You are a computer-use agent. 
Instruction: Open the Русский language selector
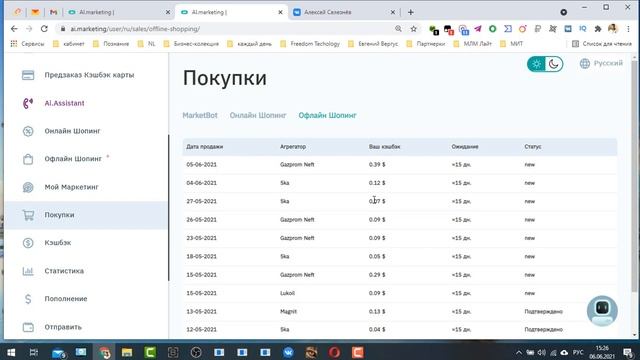(x=601, y=63)
